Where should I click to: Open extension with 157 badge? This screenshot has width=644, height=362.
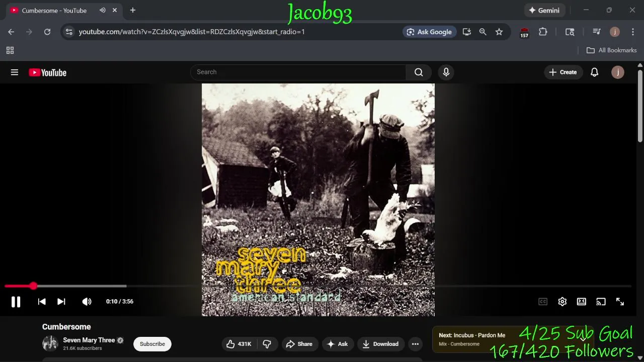point(524,33)
